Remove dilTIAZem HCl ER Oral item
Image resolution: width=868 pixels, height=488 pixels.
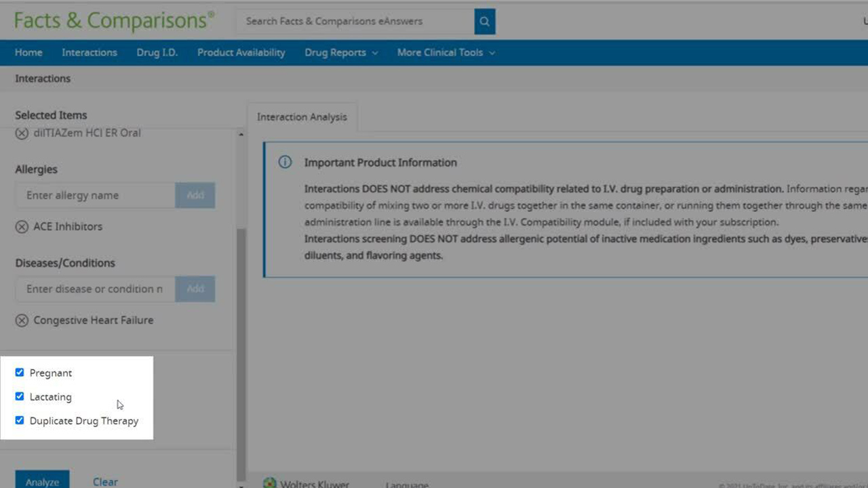[x=22, y=134]
